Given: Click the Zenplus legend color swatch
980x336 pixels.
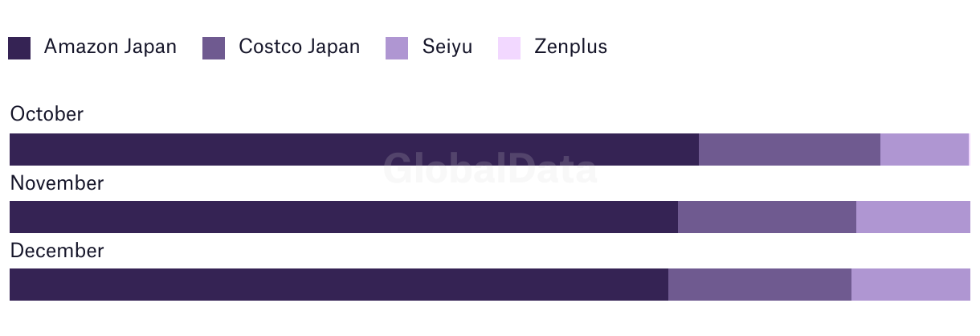Looking at the screenshot, I should pos(509,48).
